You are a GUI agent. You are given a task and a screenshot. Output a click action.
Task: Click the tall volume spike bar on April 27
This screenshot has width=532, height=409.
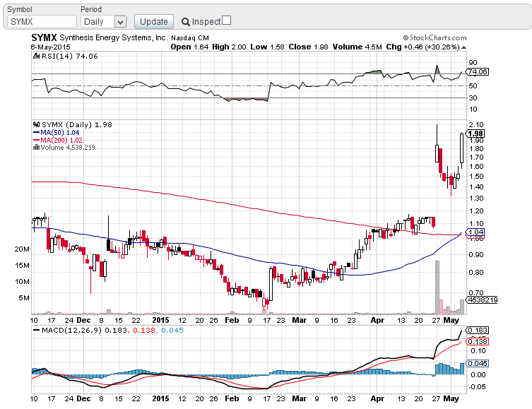point(437,287)
